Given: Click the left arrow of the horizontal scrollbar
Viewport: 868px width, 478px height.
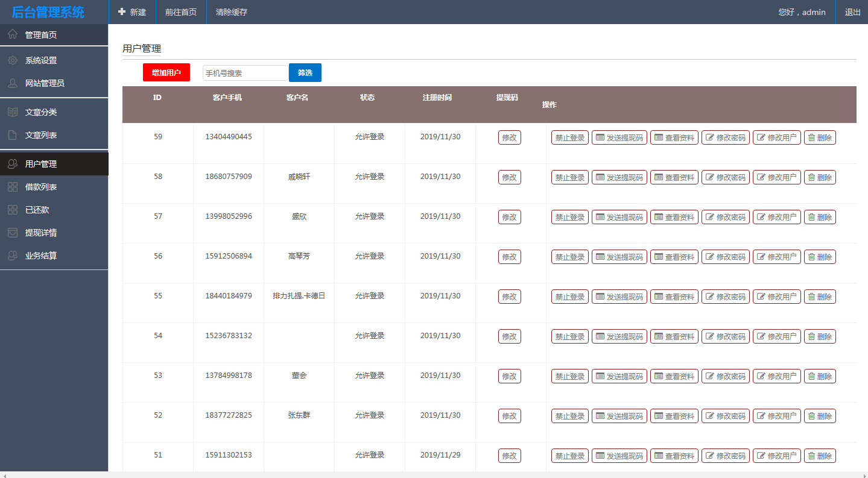Looking at the screenshot, I should coord(4,475).
